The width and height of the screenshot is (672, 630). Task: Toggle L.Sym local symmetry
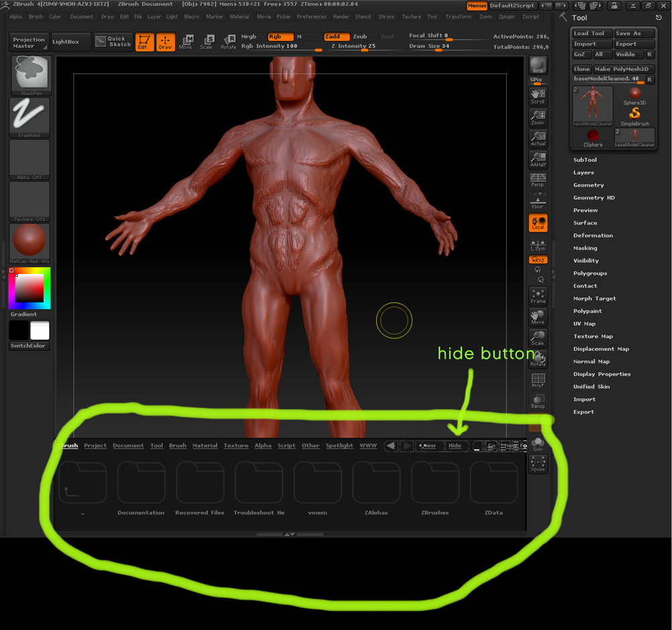(538, 245)
